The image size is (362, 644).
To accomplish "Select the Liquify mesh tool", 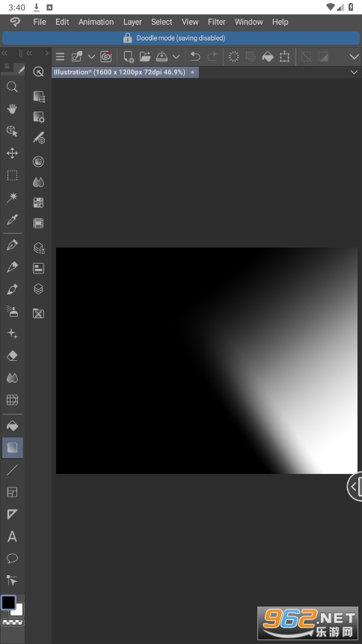I will [12, 400].
